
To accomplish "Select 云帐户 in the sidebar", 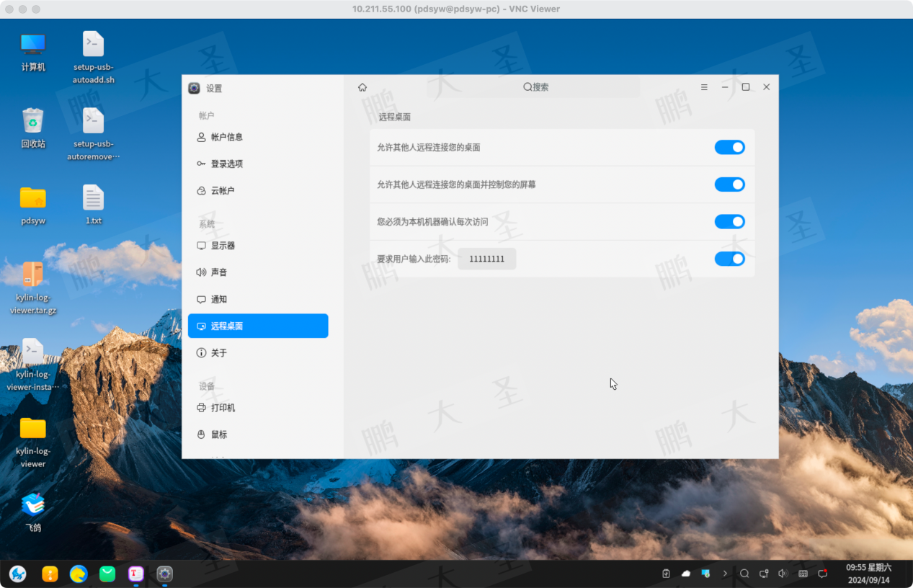I will click(x=258, y=191).
